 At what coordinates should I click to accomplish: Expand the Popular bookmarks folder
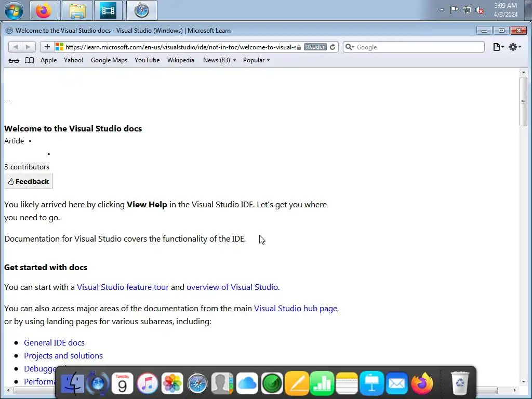(257, 60)
